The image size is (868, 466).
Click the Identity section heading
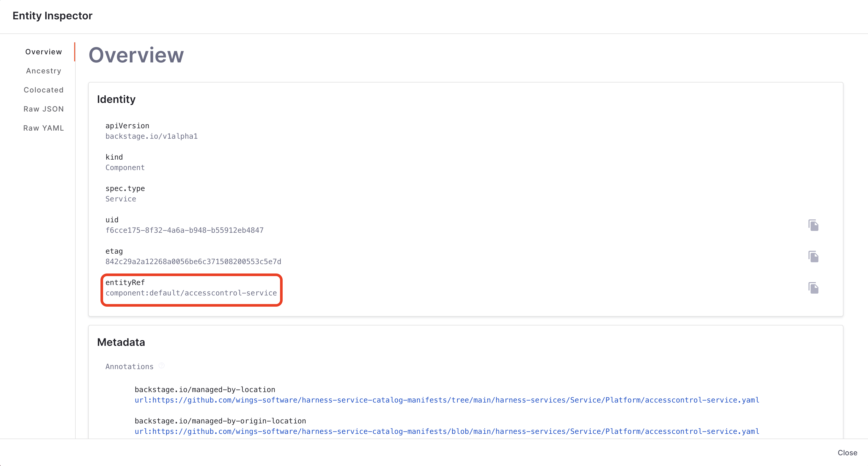pyautogui.click(x=116, y=100)
